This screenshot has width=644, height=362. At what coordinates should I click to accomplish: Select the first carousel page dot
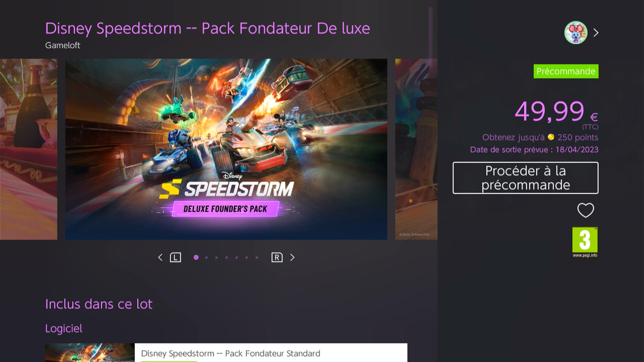196,257
